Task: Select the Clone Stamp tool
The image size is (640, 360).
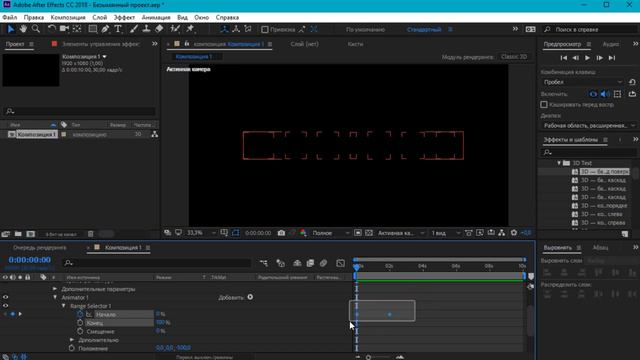Action: coord(146,29)
